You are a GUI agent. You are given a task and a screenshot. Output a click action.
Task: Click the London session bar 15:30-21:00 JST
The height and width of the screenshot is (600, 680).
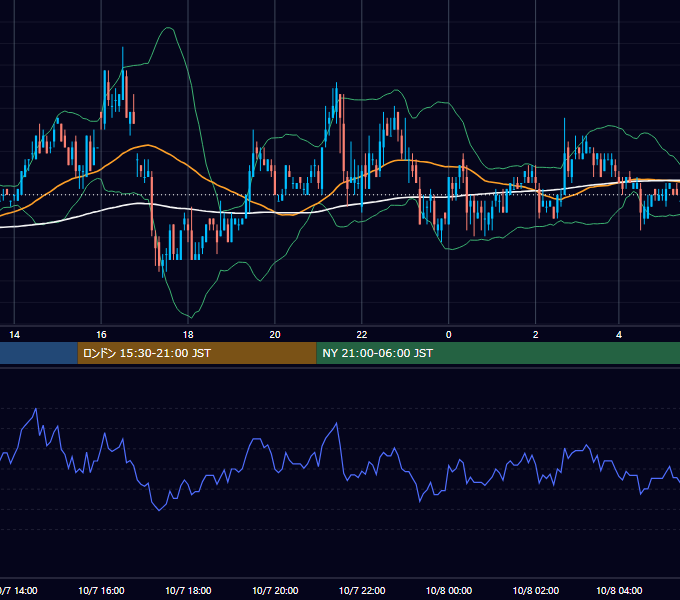point(197,353)
